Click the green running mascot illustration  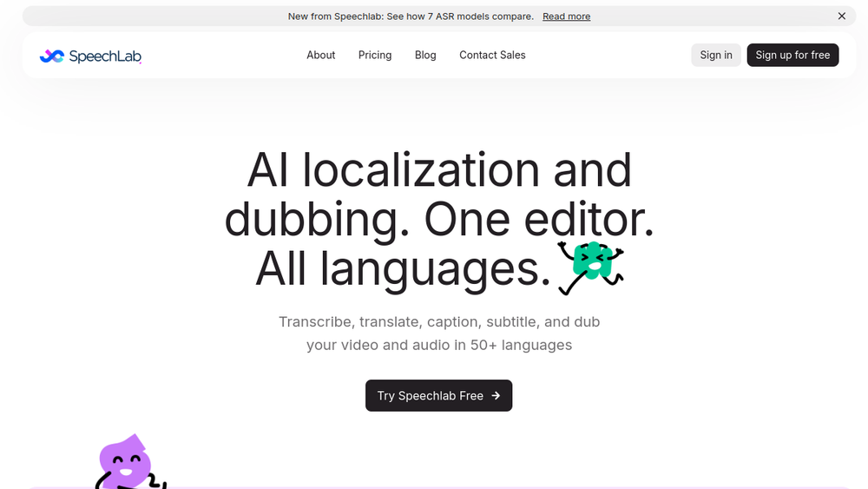(590, 268)
